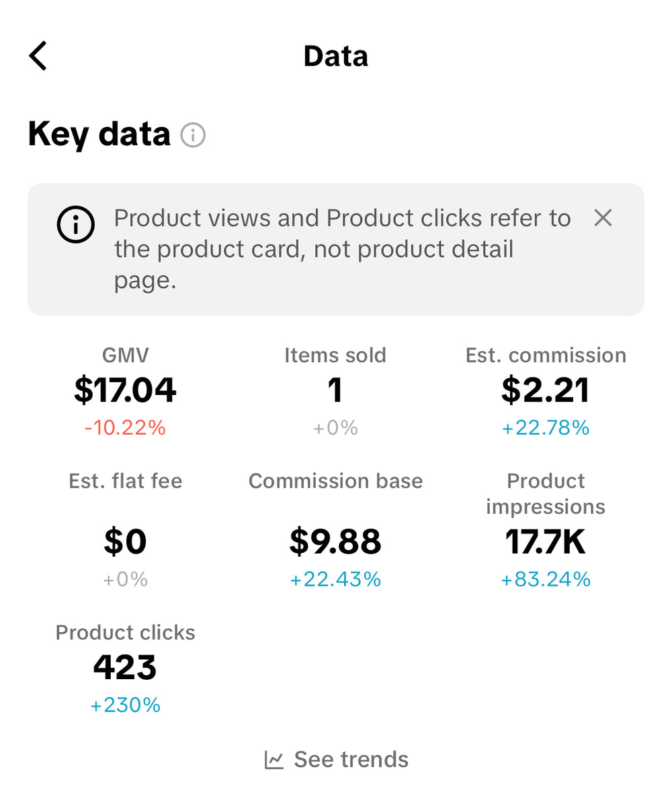Open the See trends link

[351, 760]
